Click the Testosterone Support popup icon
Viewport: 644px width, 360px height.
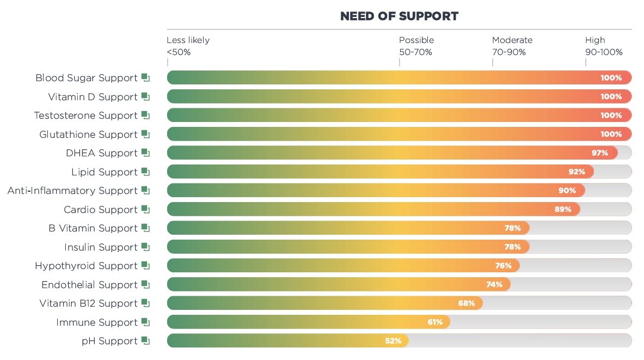pos(145,115)
